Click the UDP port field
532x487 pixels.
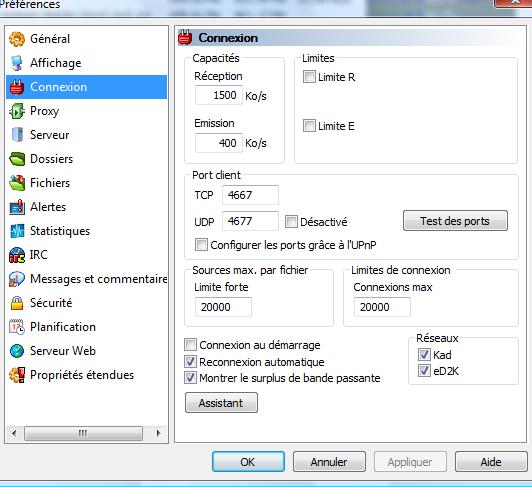(x=250, y=221)
